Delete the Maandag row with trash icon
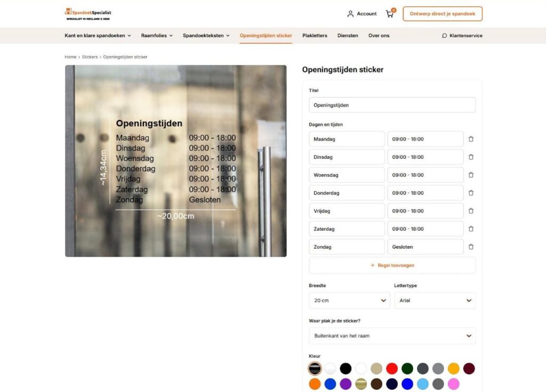546x392 pixels. tap(471, 139)
